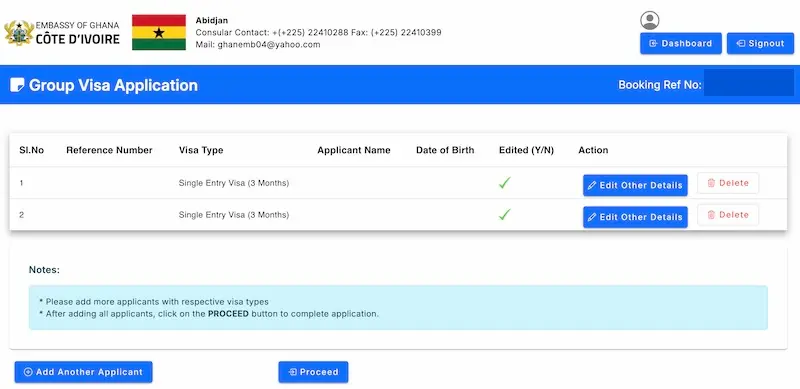Click the note about adding more applicants
800x389 pixels.
[x=154, y=302]
